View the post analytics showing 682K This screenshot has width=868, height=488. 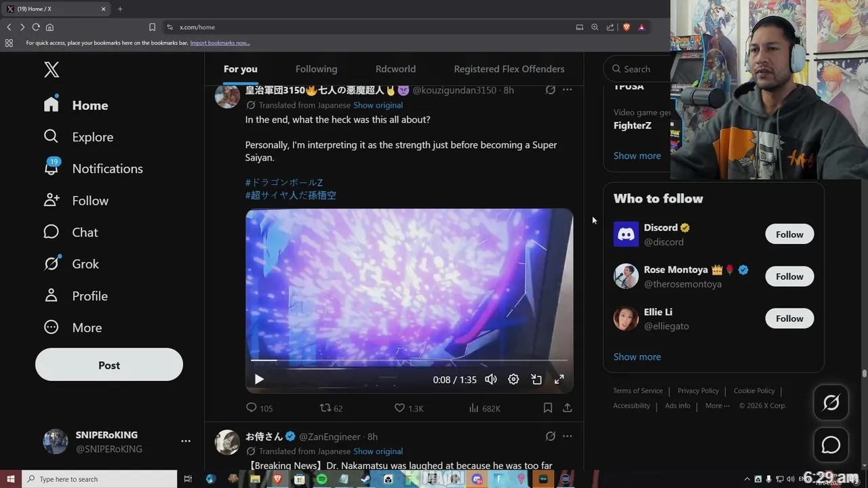pyautogui.click(x=484, y=408)
